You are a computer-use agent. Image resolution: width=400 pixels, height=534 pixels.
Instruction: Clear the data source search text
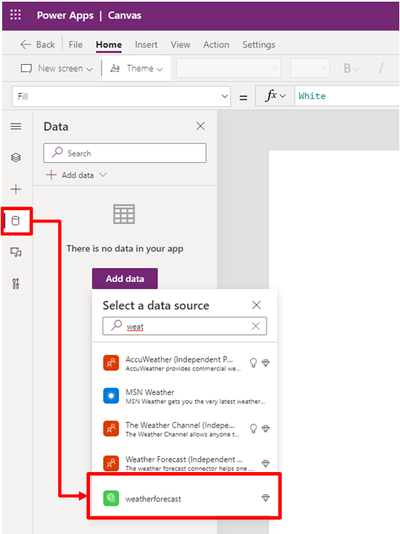[x=256, y=326]
